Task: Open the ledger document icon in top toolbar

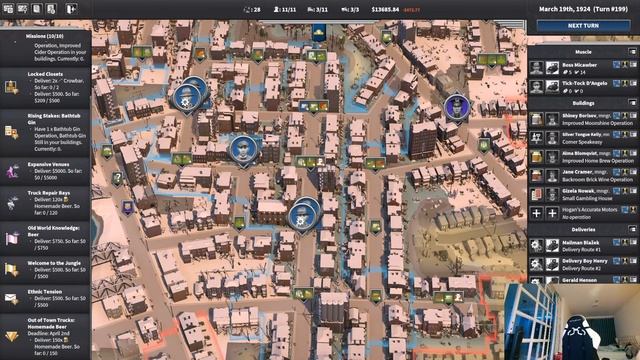Action: (37, 9)
